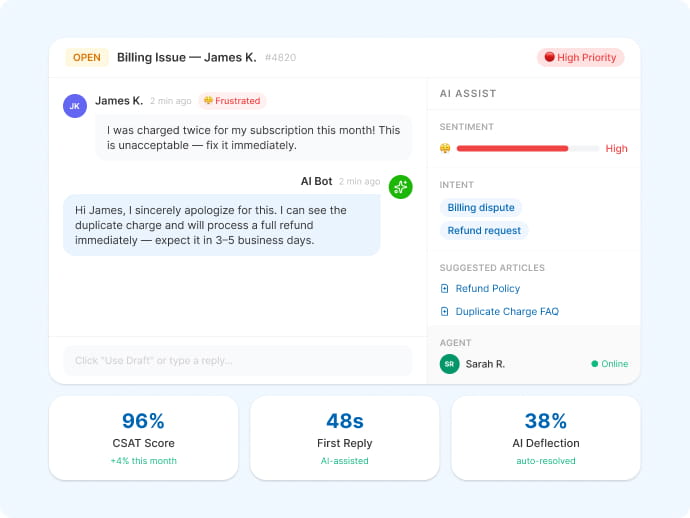Click ticket number #4820
Screen dimensions: 690x518
tap(280, 57)
